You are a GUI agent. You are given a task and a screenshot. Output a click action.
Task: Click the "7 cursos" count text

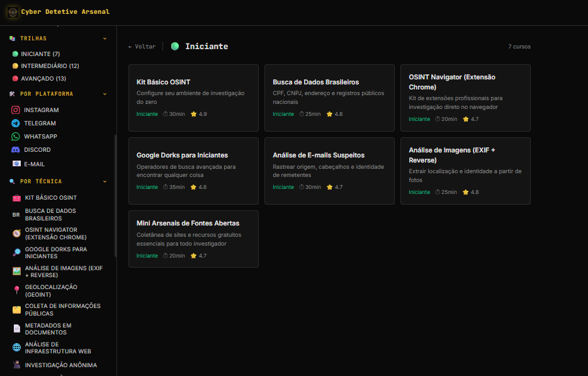(x=519, y=47)
